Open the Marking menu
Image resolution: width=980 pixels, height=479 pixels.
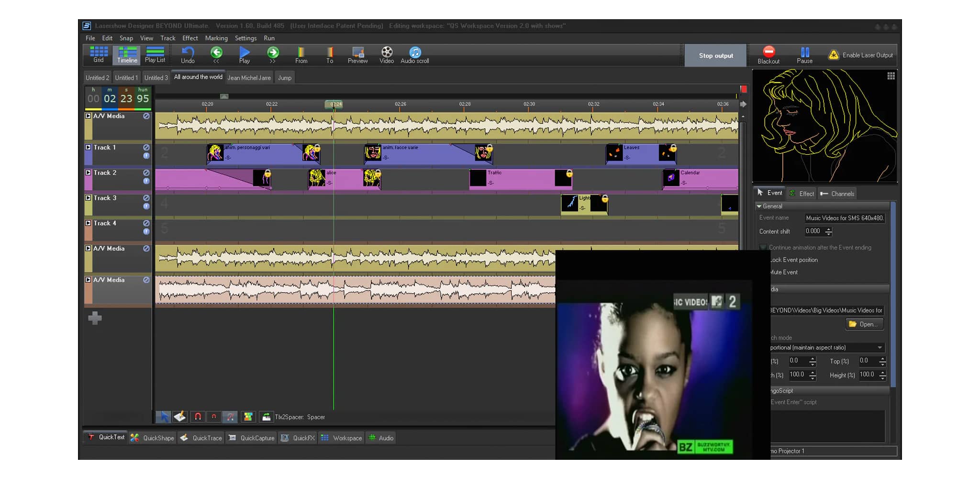tap(216, 38)
